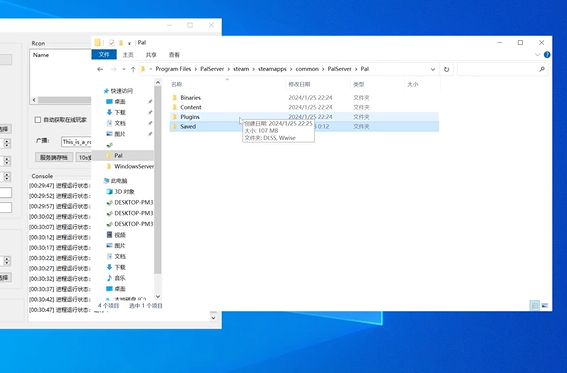Expand the ribbon with the chevron
This screenshot has width=567, height=373.
[x=537, y=55]
